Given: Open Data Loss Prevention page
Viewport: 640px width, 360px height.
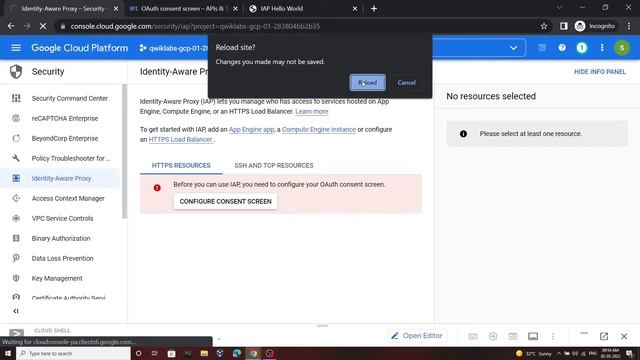Looking at the screenshot, I should tap(62, 258).
